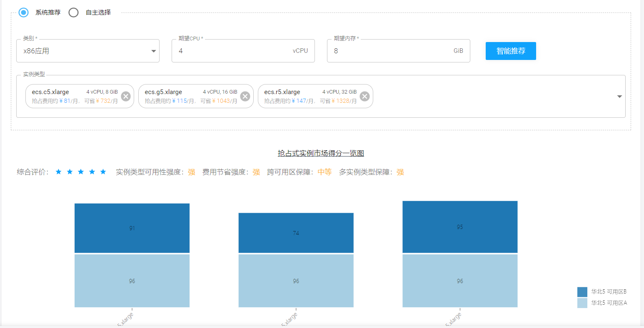Select the 系统推荐 radio option

24,12
